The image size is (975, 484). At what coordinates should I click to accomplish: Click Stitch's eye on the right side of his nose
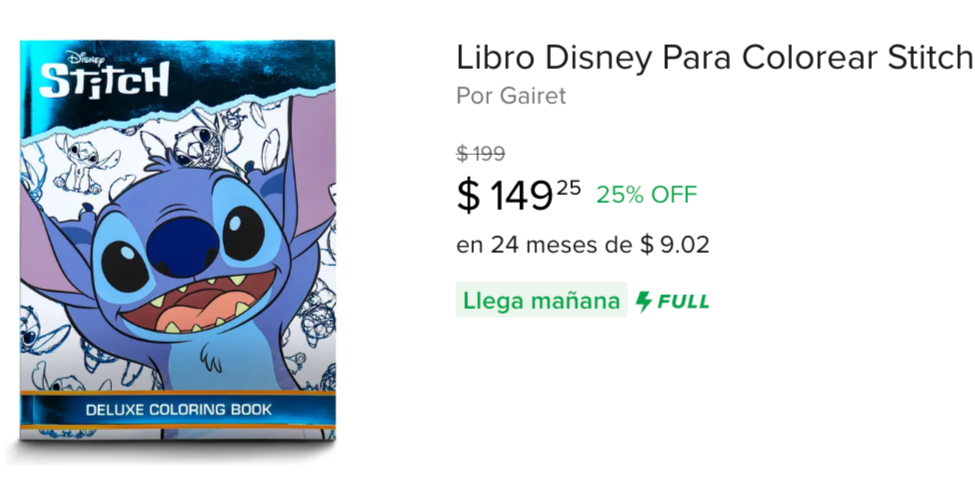243,233
